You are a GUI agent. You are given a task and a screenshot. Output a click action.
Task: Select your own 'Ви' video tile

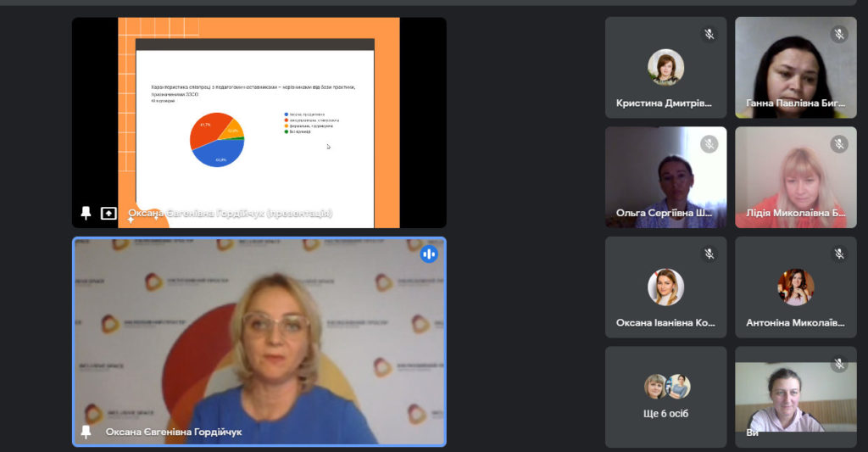pos(795,397)
